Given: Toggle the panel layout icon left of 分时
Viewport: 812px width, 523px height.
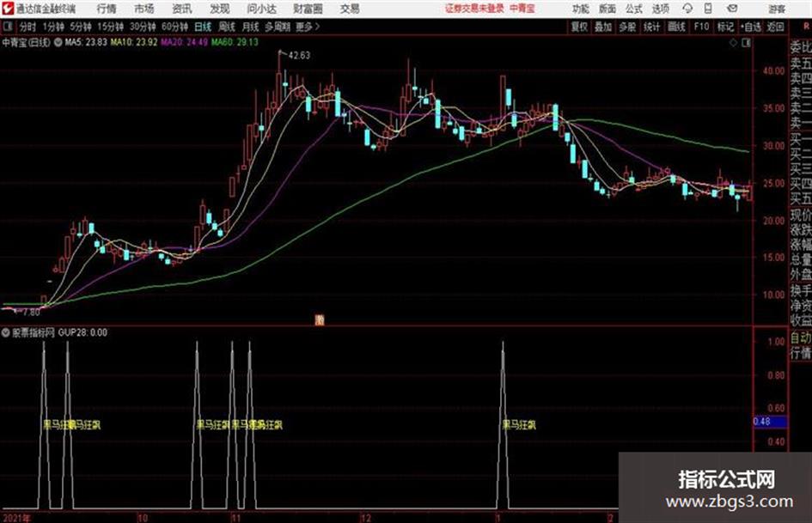Looking at the screenshot, I should (x=7, y=27).
